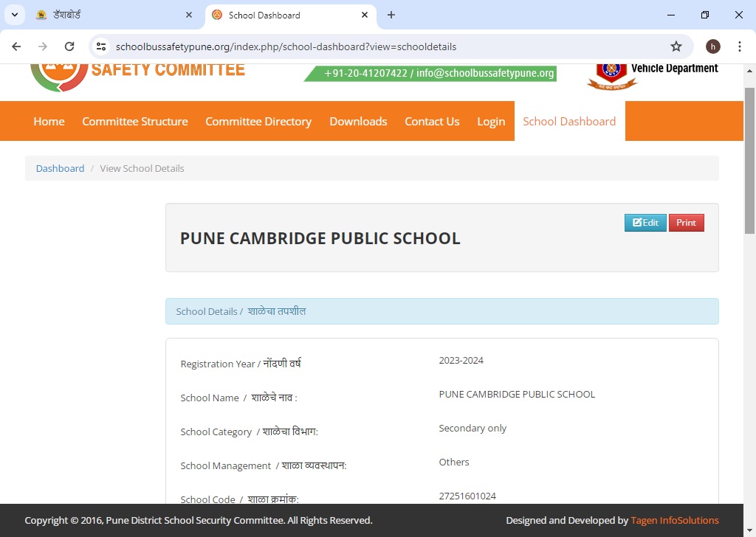
Task: View site information icon in address bar
Action: pos(102,46)
